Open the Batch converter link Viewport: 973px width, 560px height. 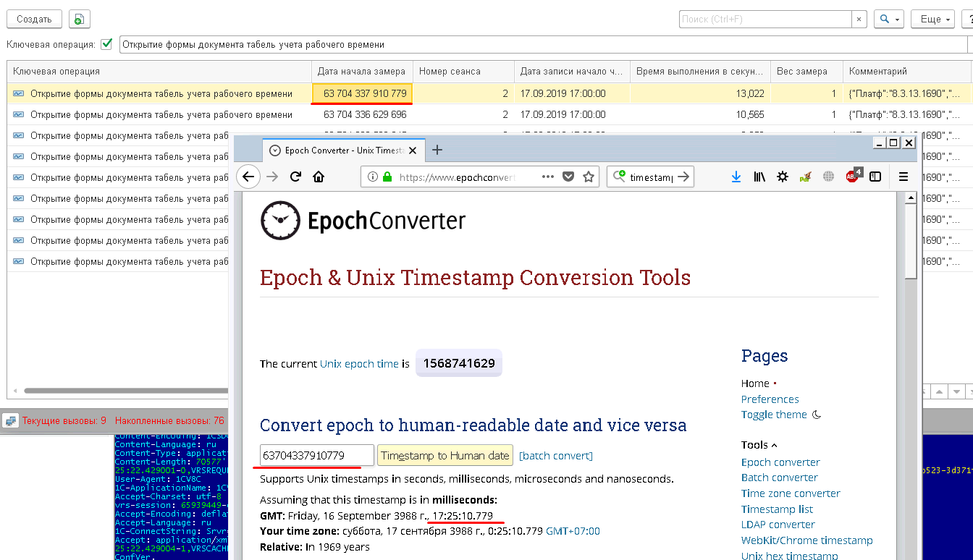780,478
